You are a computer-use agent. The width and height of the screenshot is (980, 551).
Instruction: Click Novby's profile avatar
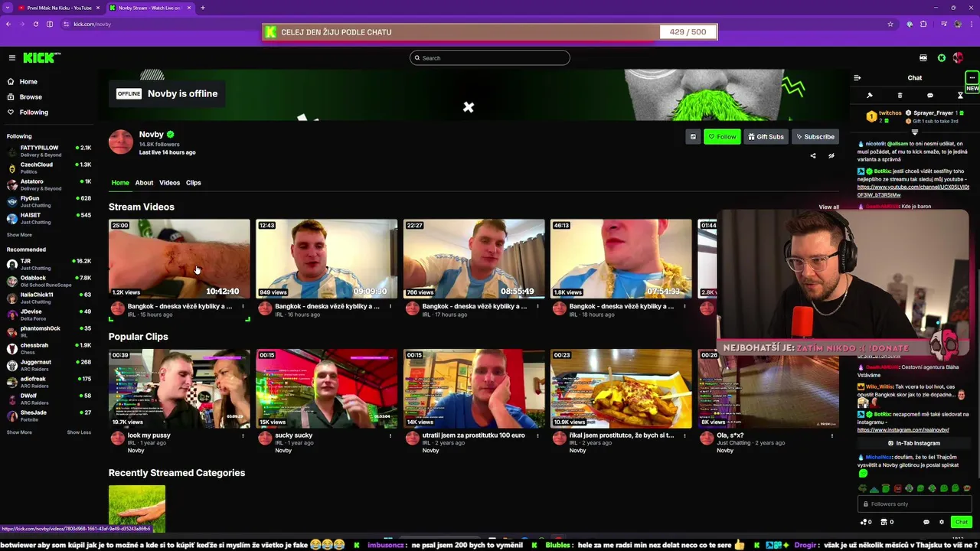point(121,142)
